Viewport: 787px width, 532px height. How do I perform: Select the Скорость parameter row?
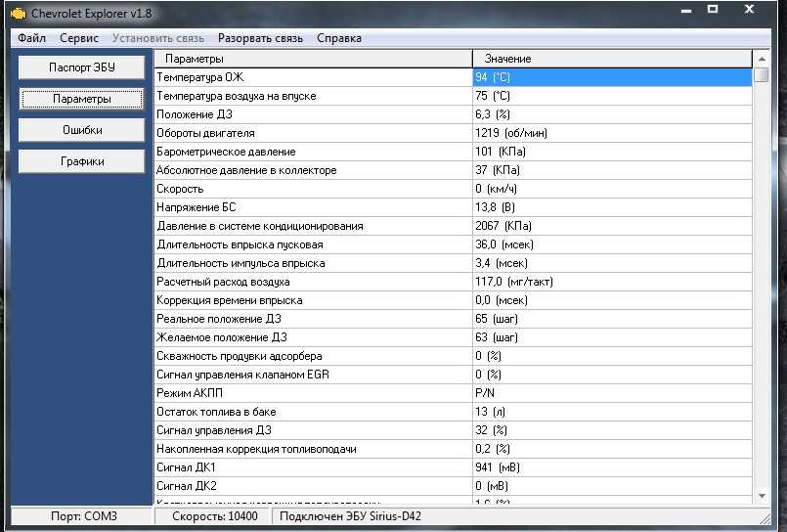click(453, 189)
